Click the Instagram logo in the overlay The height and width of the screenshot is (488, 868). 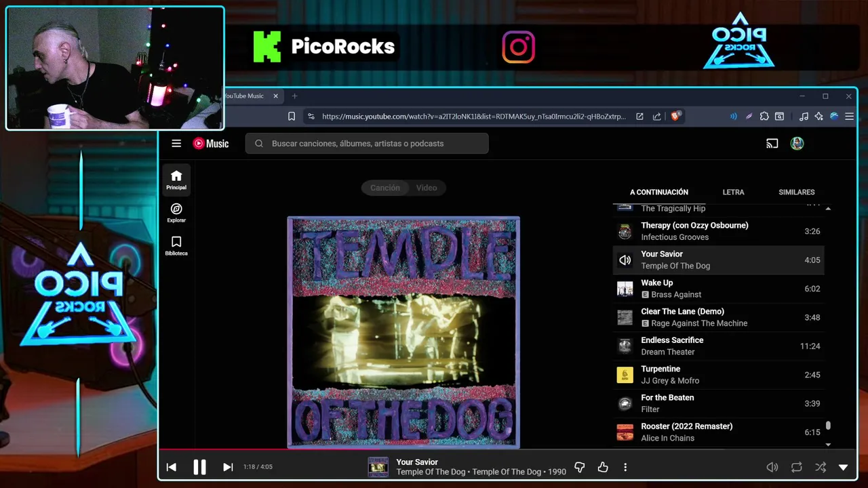click(x=519, y=47)
